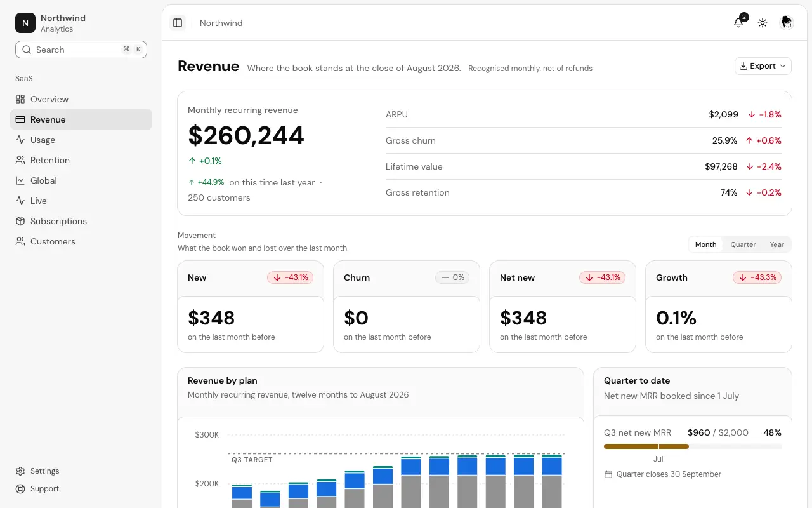Viewport: 812px width, 508px height.
Task: Click the Jul marker under progress bar
Action: (658, 458)
